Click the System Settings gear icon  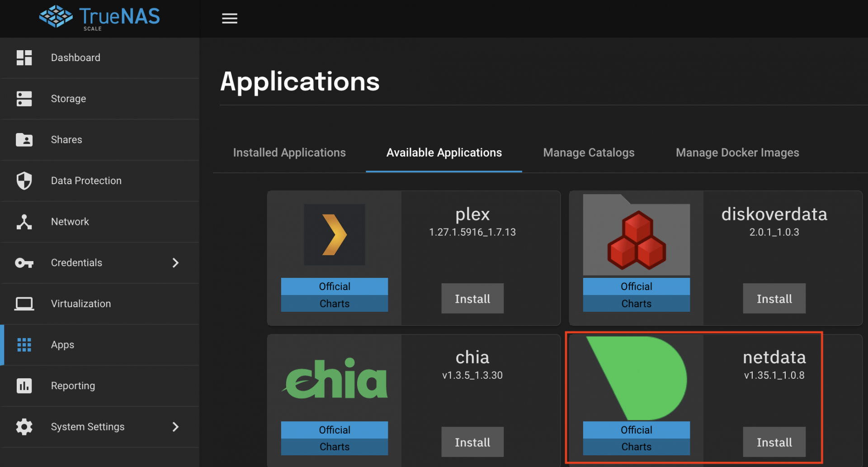pyautogui.click(x=24, y=427)
